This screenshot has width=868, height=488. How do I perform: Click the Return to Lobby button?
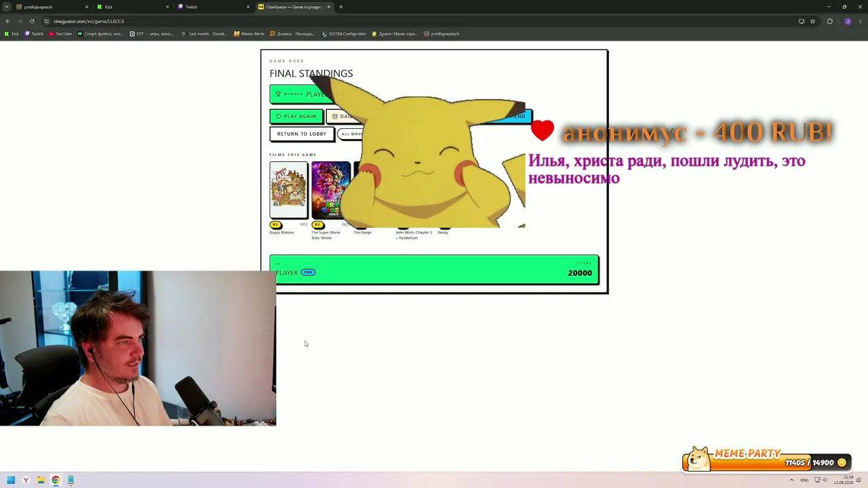(x=301, y=134)
